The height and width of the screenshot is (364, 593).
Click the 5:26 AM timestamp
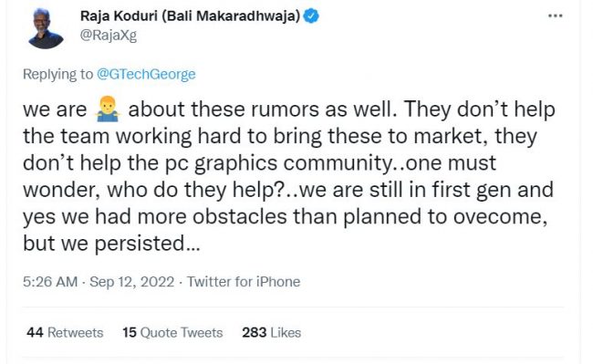[x=50, y=282]
